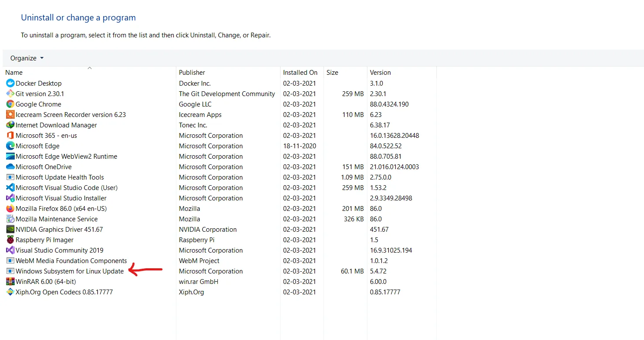Viewport: 644px width, 340px height.
Task: Select Microsoft 365 - en-us entry
Action: [x=46, y=135]
